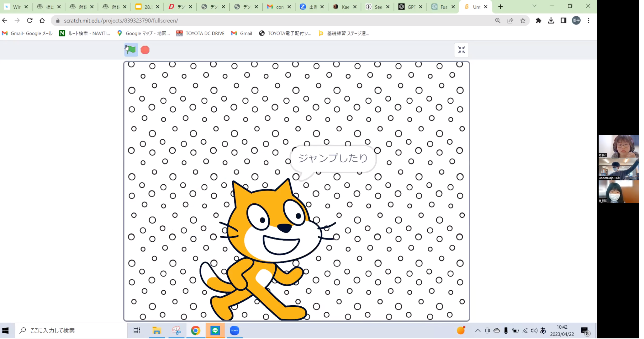This screenshot has width=644, height=339.
Task: Open the 周平 Chrome profile menu
Action: pos(576,20)
